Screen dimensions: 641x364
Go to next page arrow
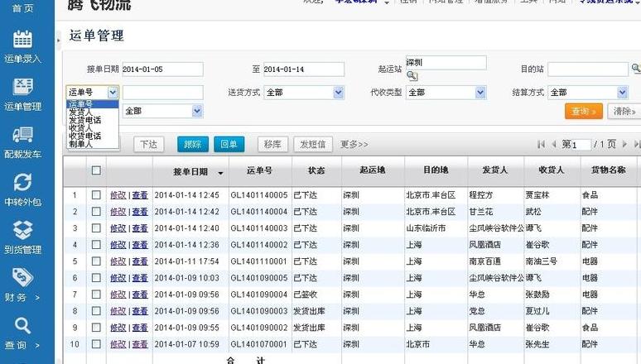point(624,144)
